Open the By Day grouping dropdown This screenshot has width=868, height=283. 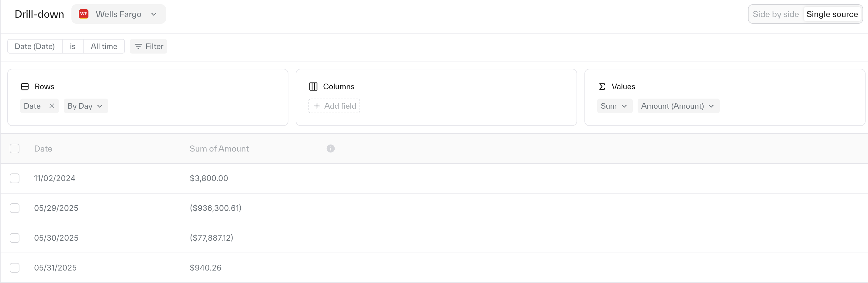coord(86,106)
